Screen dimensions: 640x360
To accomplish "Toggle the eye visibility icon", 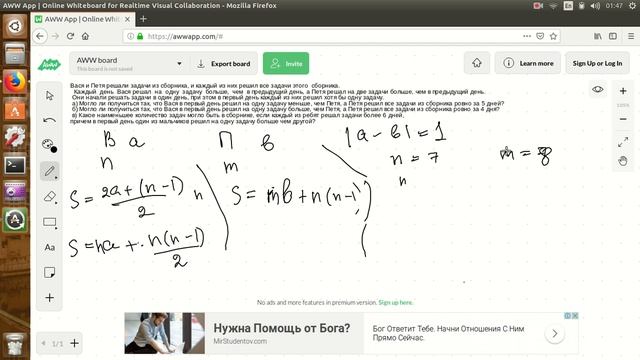I will pos(598,89).
